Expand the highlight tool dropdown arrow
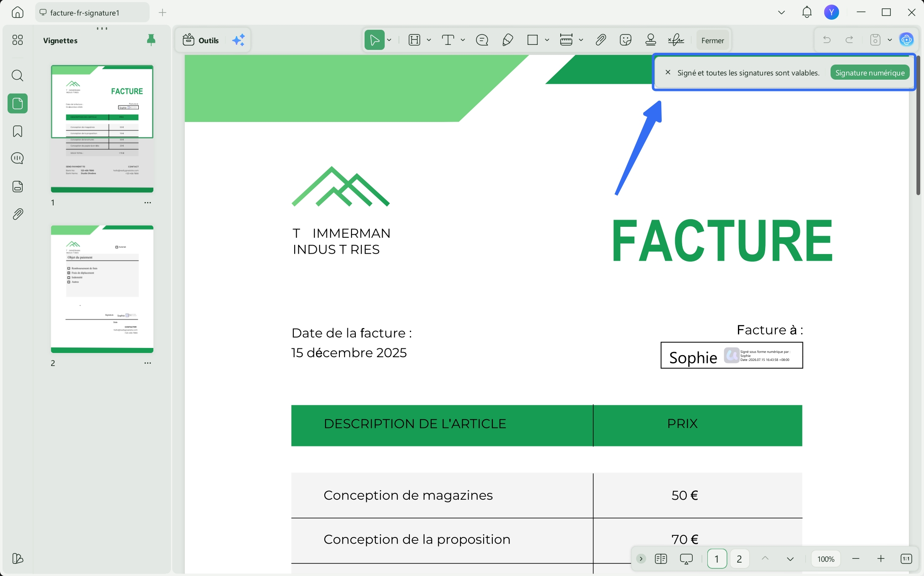The image size is (924, 576). (x=429, y=40)
